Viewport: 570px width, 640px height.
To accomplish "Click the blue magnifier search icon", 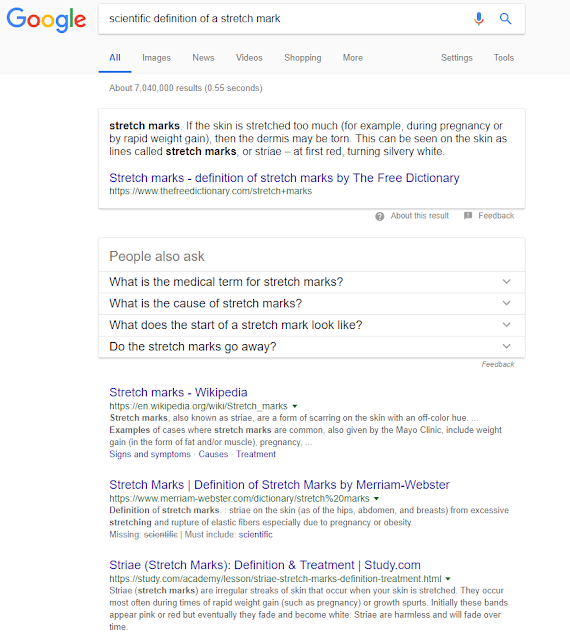I will [505, 19].
